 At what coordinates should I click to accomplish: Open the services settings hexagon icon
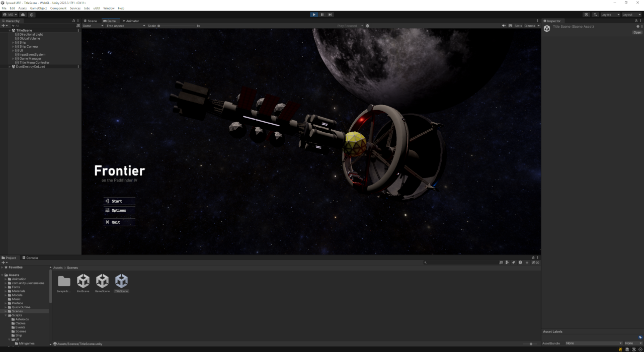[32, 15]
